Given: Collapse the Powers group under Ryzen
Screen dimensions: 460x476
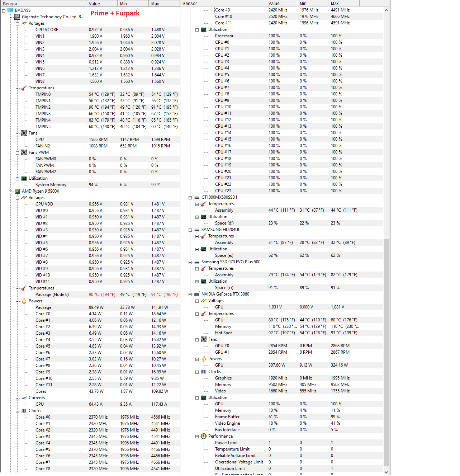Looking at the screenshot, I should pos(18,301).
